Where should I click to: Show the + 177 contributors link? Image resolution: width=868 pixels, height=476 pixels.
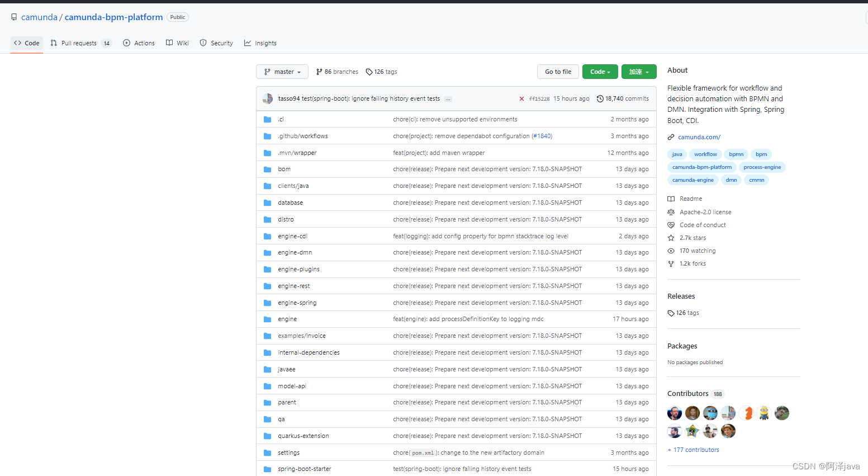[693, 450]
